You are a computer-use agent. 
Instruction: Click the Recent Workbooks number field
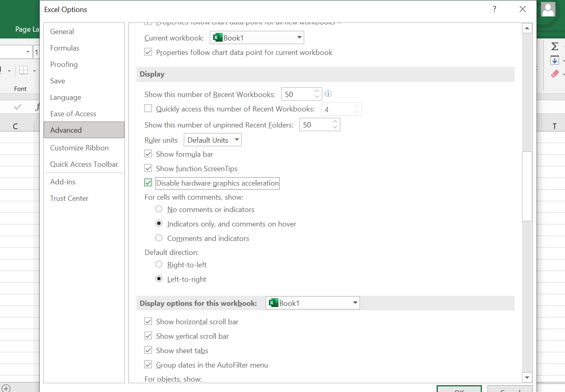point(297,94)
